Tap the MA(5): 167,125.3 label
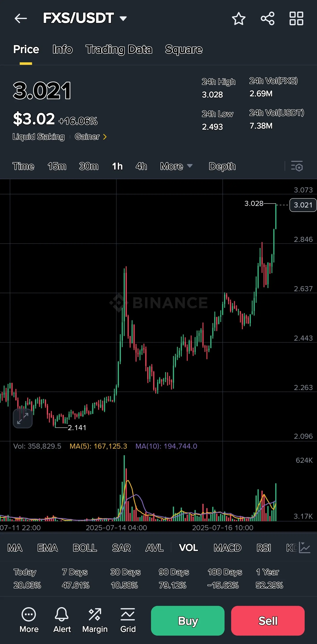The image size is (317, 644). (x=98, y=446)
